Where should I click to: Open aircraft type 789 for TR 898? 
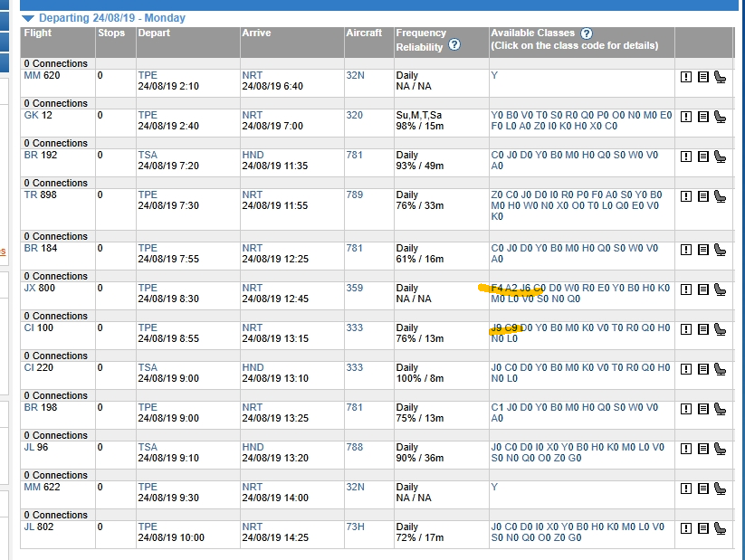[x=355, y=195]
